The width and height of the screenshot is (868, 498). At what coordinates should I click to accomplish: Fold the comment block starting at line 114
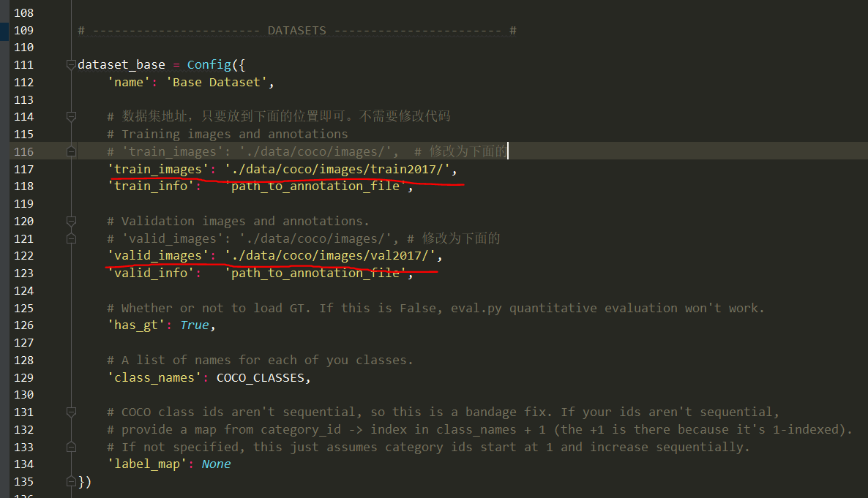71,117
